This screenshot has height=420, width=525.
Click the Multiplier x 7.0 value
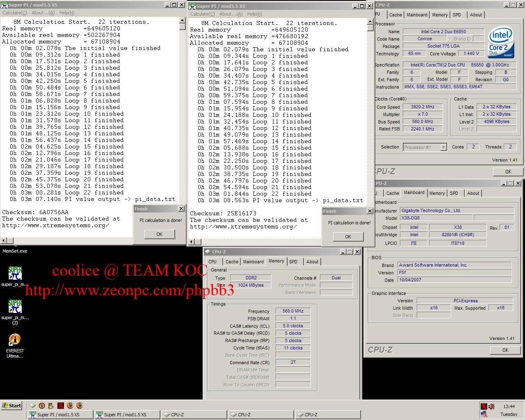point(422,114)
